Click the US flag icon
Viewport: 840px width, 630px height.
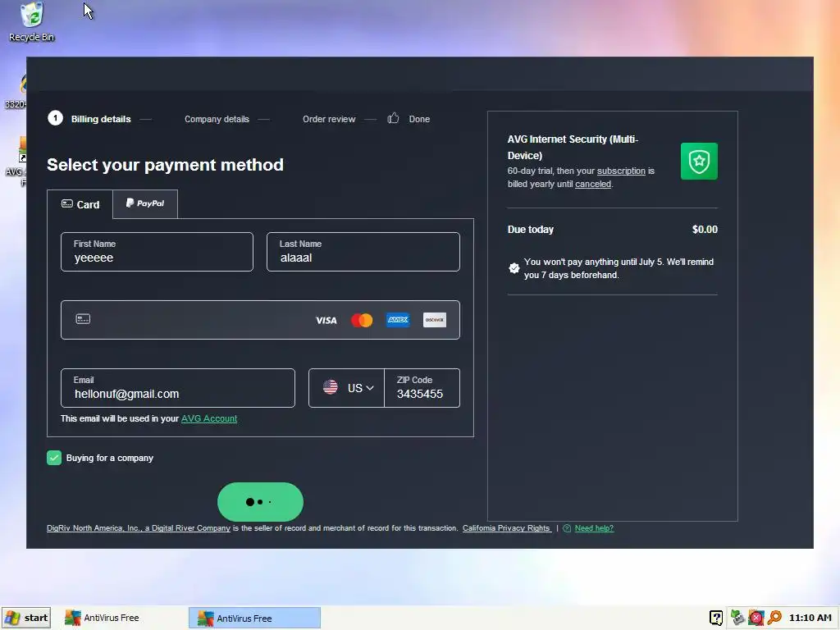point(331,387)
